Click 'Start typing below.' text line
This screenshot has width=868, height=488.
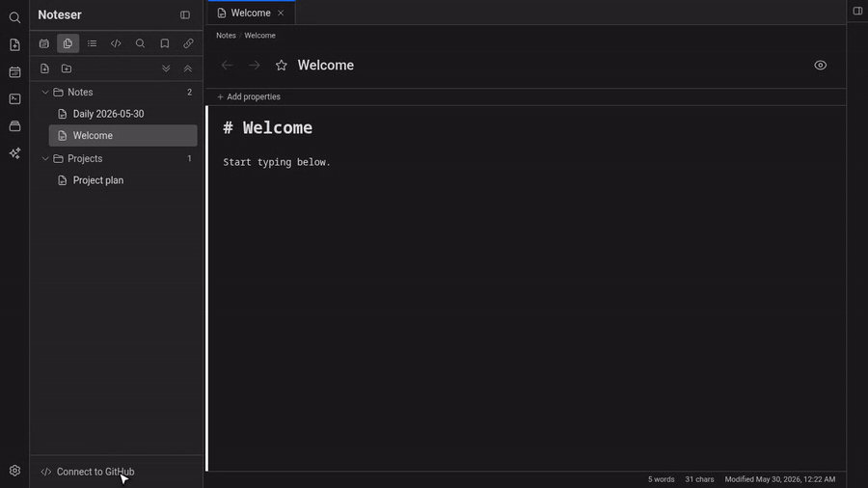tap(277, 162)
